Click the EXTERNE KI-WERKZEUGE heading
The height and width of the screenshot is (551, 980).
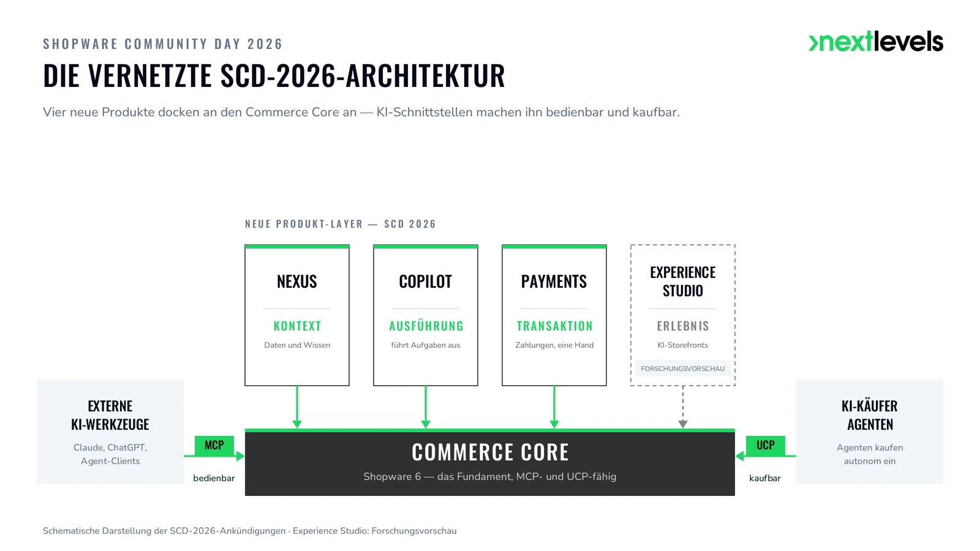pyautogui.click(x=110, y=415)
